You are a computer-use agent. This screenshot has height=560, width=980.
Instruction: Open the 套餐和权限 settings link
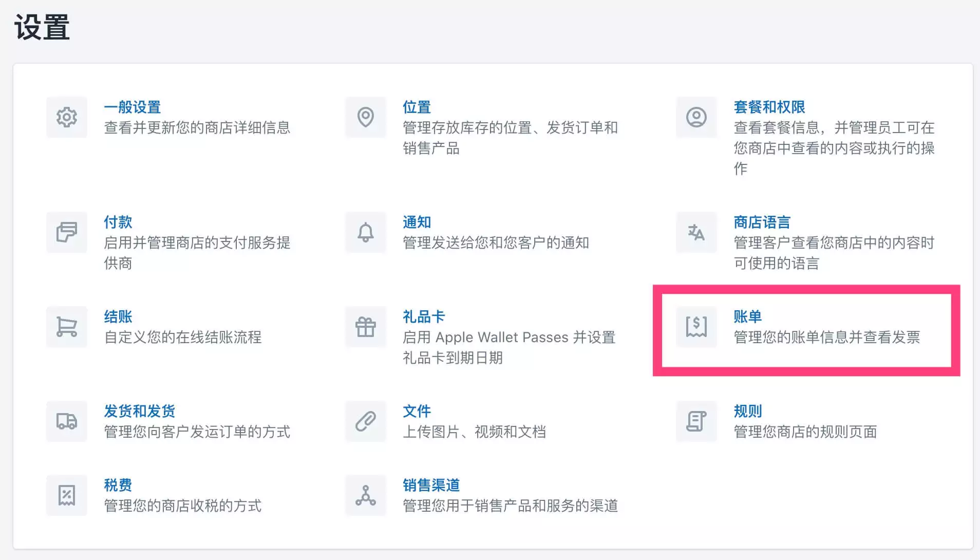pos(769,107)
